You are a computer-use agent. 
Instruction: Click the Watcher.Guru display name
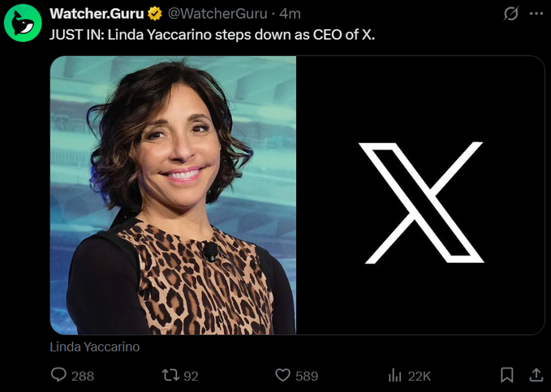point(96,14)
